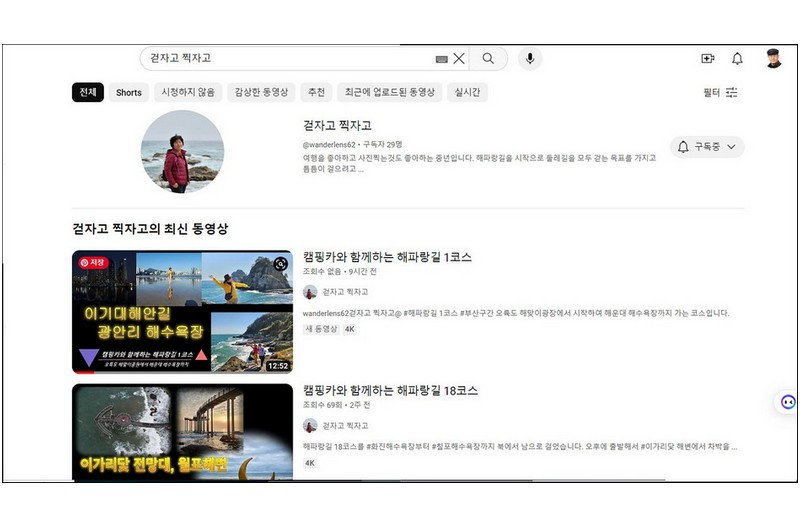Click channel avatar under 해파랑길 18코스 video
The height and width of the screenshot is (527, 800).
310,426
